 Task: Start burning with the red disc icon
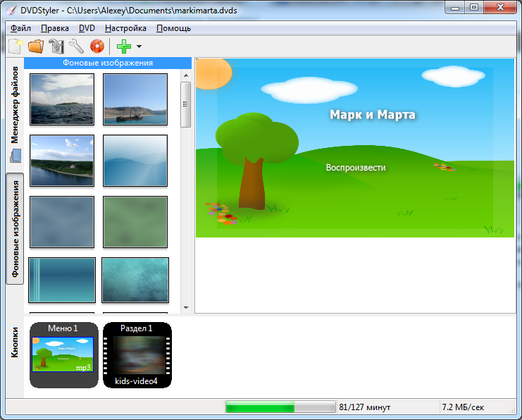point(97,47)
